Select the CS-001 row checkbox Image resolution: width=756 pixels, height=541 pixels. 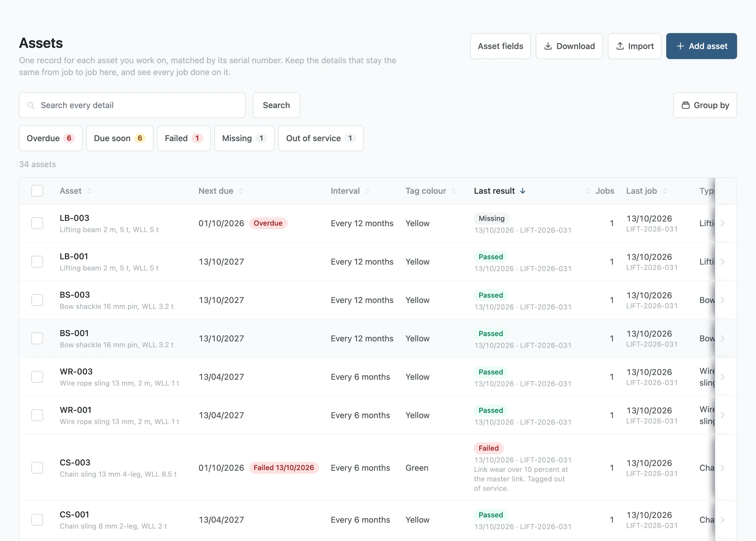tap(37, 520)
